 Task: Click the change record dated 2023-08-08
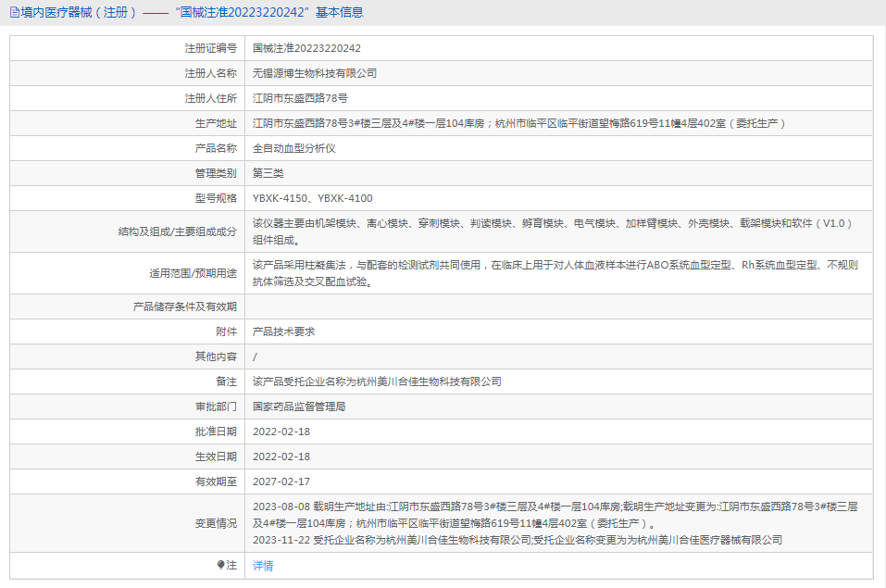pos(555,515)
